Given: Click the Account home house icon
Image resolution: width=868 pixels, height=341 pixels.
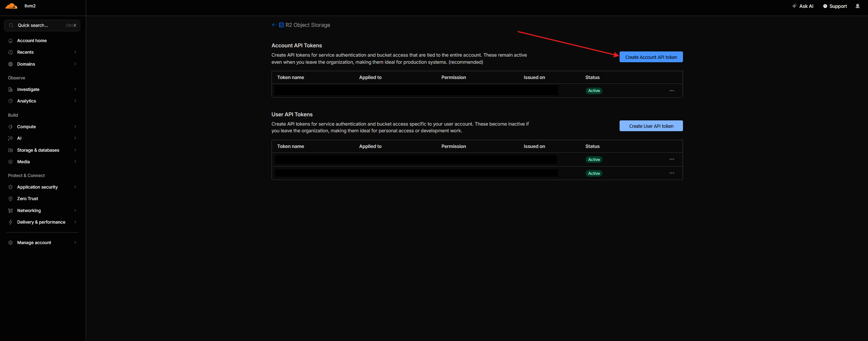Looking at the screenshot, I should [10, 41].
